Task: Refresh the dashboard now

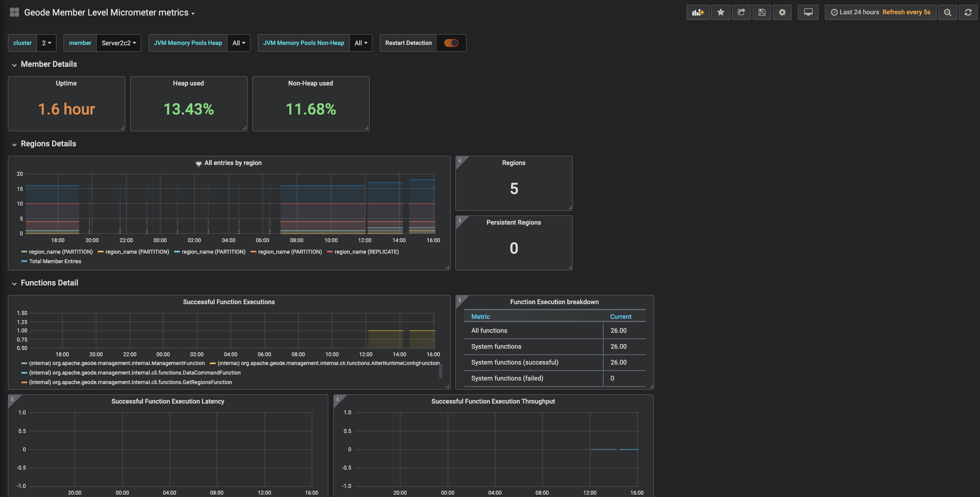Action: [x=968, y=12]
